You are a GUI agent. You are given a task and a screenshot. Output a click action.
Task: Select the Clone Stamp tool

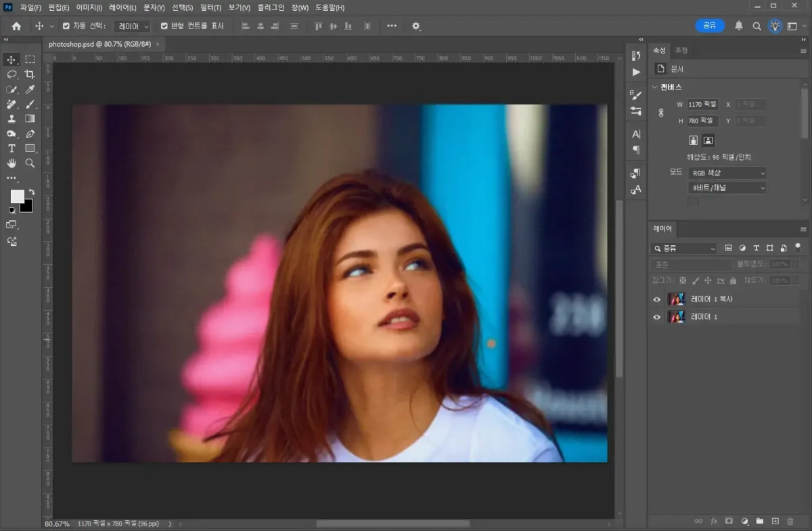[x=12, y=120]
